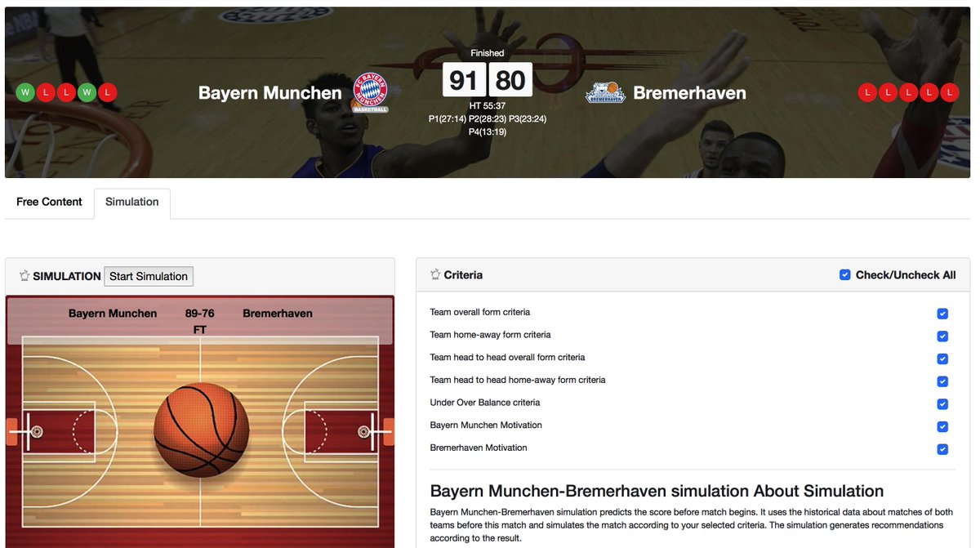Image resolution: width=980 pixels, height=548 pixels.
Task: Switch to the Free Content tab
Action: coord(49,202)
